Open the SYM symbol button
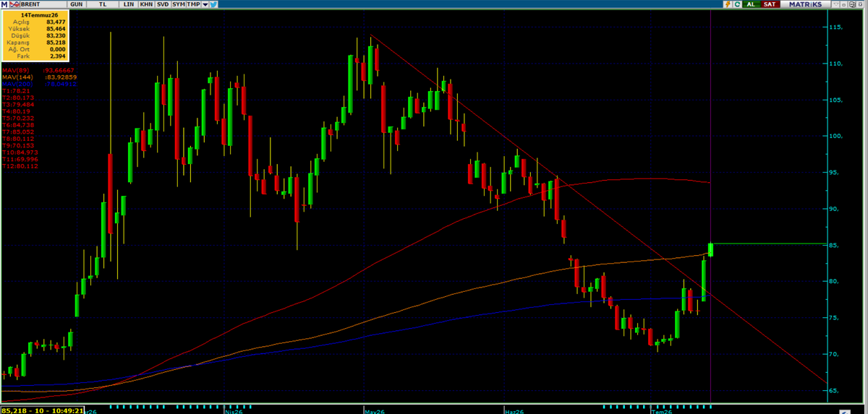Image resolution: width=868 pixels, height=414 pixels. pyautogui.click(x=178, y=4)
